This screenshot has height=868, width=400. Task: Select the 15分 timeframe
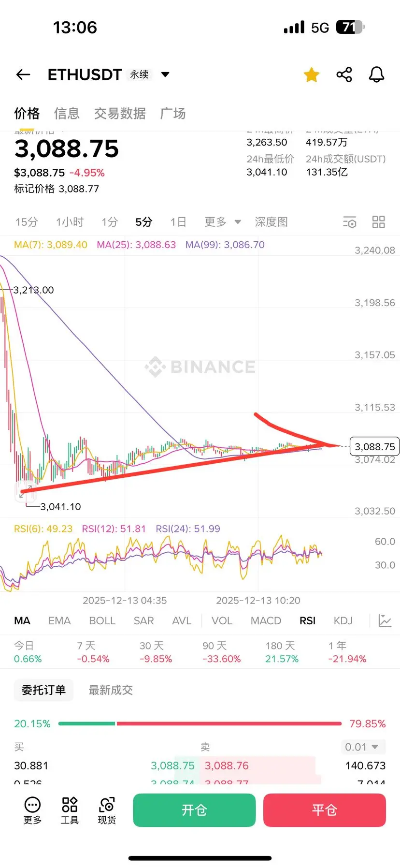(27, 222)
